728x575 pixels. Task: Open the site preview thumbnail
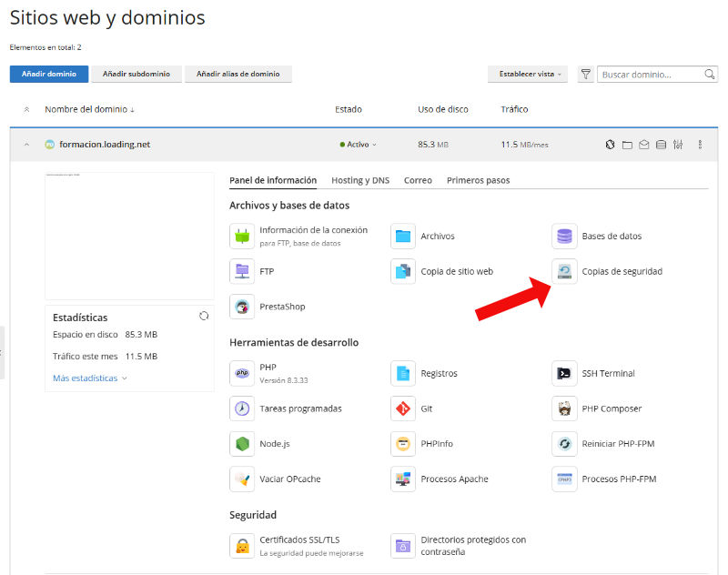coord(129,236)
